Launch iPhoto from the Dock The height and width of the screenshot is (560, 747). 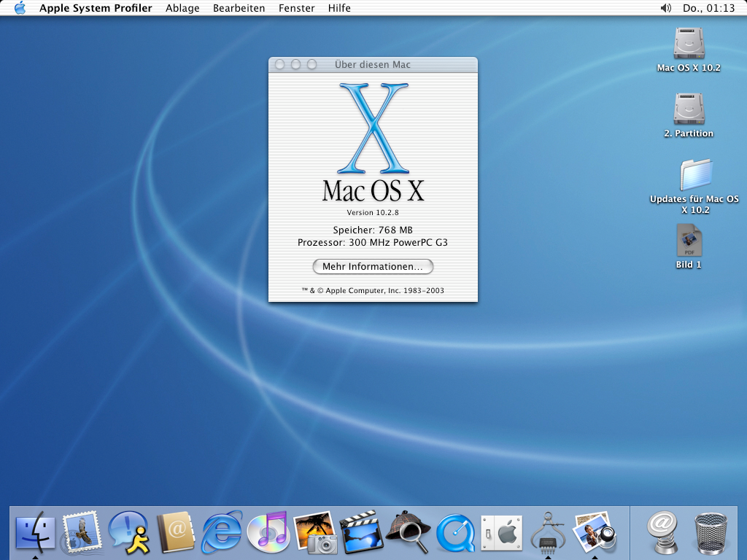(x=315, y=532)
